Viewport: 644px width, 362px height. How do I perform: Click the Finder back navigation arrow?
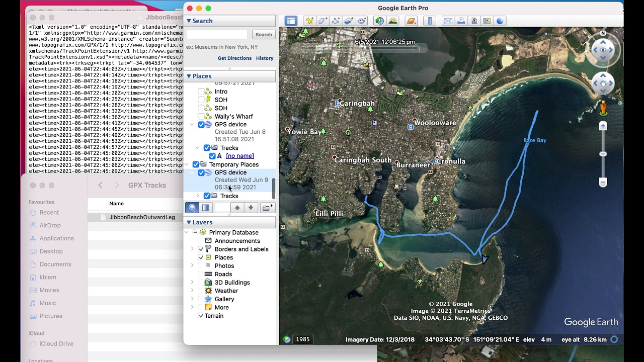click(100, 186)
